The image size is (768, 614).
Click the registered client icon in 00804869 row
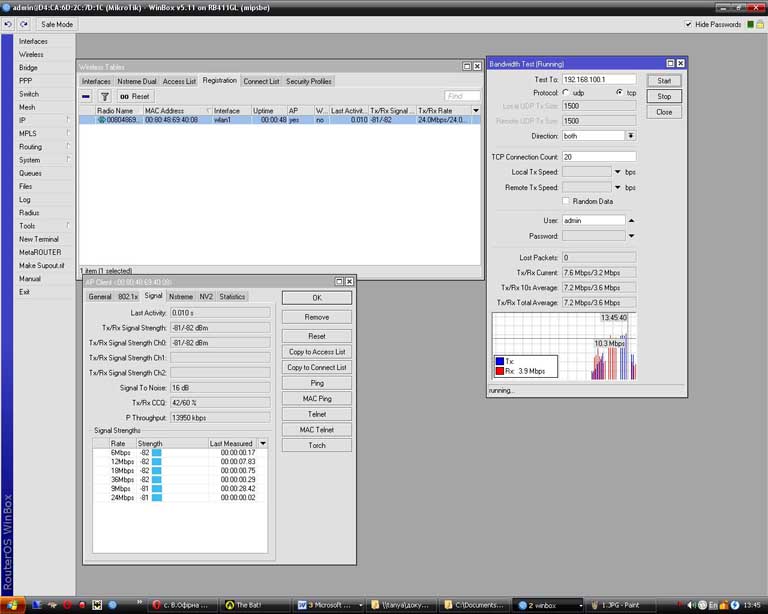coord(102,119)
